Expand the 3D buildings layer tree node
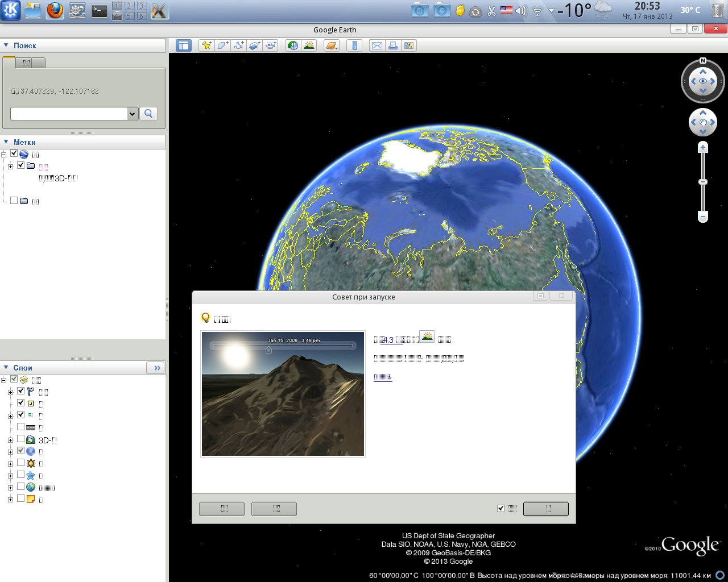 (10, 440)
